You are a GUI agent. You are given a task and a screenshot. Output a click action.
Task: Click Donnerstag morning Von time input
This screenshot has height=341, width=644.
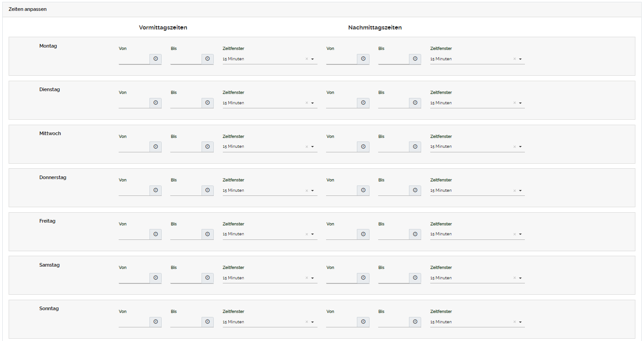click(x=134, y=190)
